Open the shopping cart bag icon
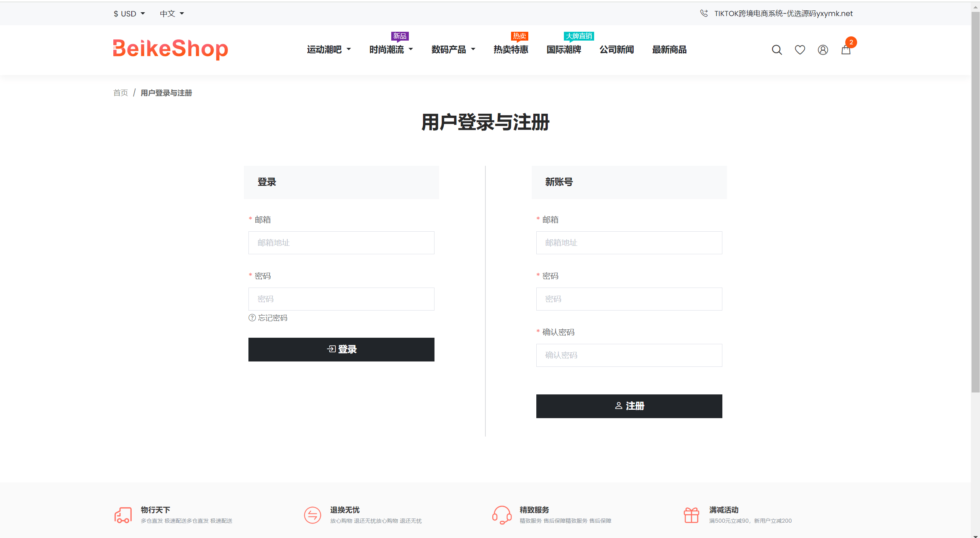This screenshot has height=538, width=980. (x=846, y=50)
